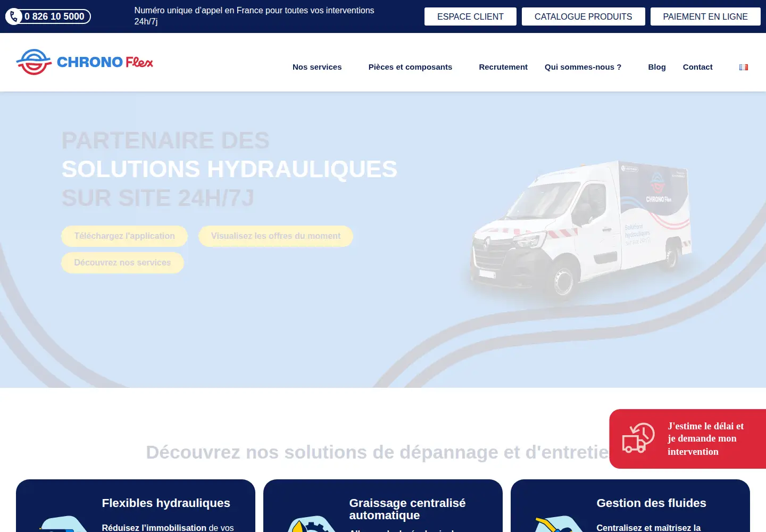Open the Blog menu item
766x532 pixels.
[657, 67]
